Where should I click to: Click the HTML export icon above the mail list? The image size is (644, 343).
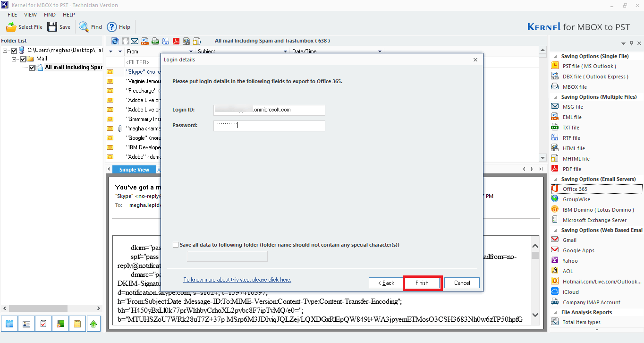186,41
